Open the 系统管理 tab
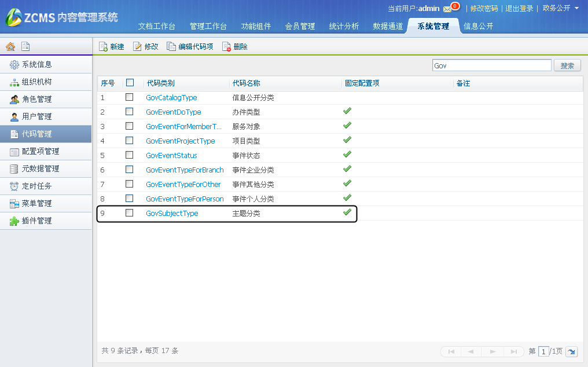 (433, 26)
